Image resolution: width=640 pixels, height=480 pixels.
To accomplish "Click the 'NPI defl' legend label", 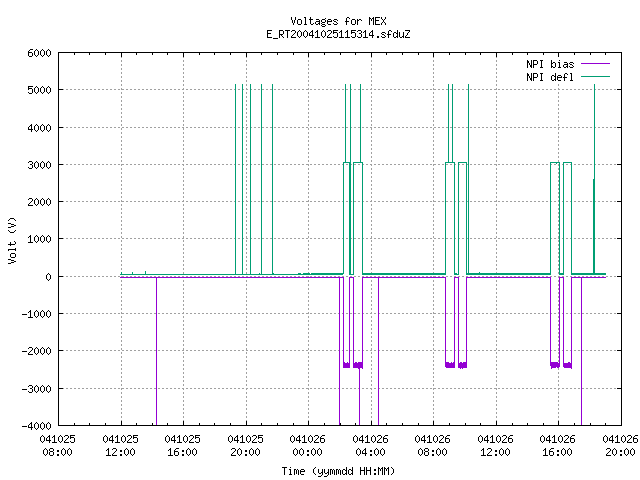I will (x=550, y=77).
